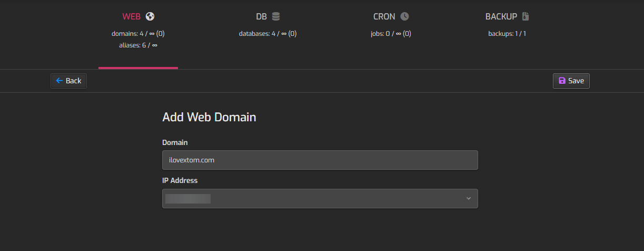644x251 pixels.
Task: Click the clock icon beside CRON
Action: click(404, 16)
